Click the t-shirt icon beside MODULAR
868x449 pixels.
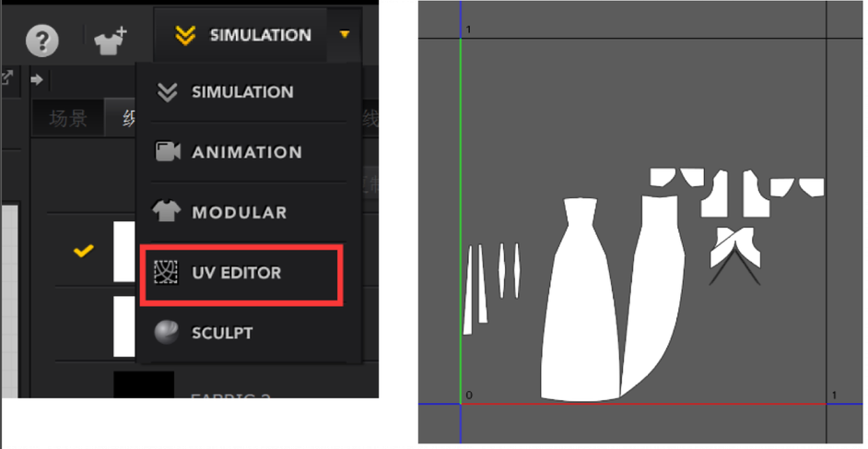167,212
